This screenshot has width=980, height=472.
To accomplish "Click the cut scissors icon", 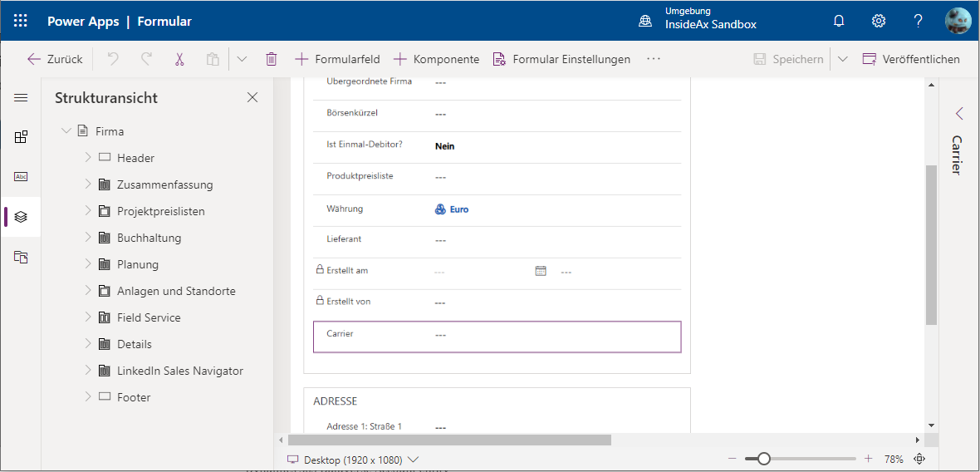I will [179, 59].
